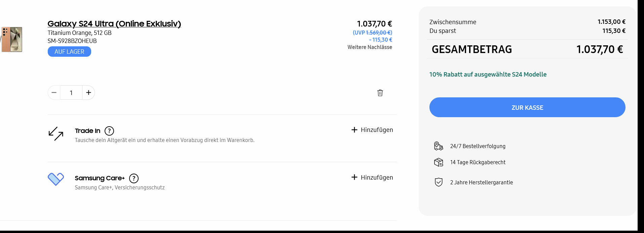This screenshot has height=233, width=644.
Task: Add Samsung Care+ via Hinzufügen
Action: click(372, 178)
